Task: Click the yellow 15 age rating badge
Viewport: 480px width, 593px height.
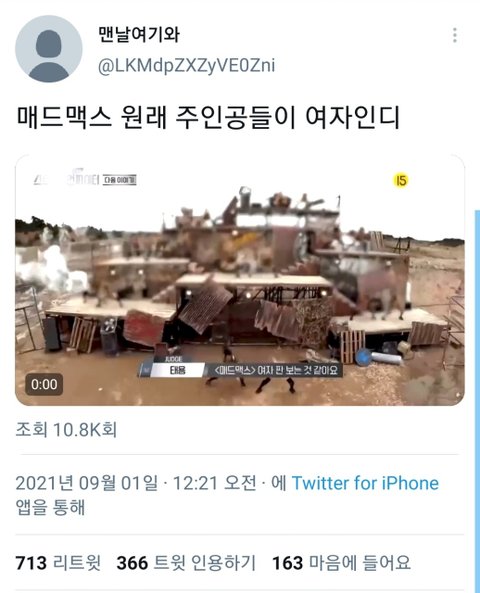Action: [x=401, y=180]
